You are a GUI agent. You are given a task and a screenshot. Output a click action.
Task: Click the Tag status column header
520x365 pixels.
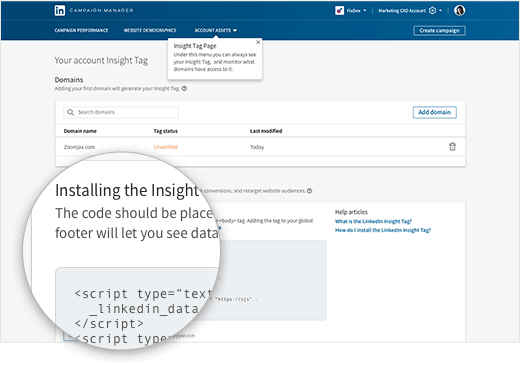pos(165,131)
